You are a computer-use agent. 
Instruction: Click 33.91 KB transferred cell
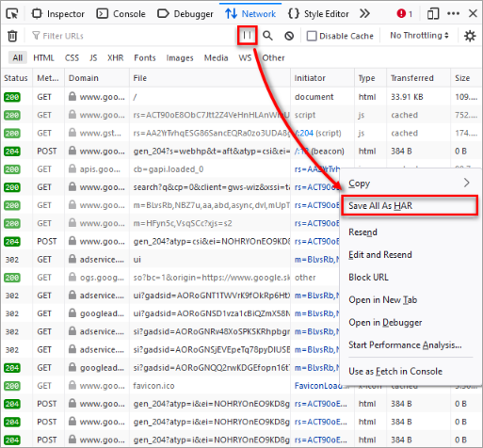click(x=407, y=97)
